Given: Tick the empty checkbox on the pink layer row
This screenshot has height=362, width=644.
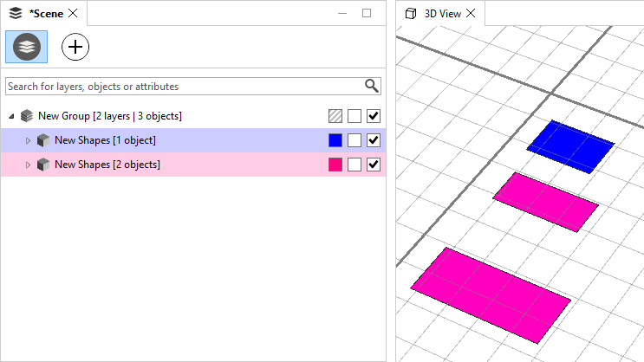Looking at the screenshot, I should click(355, 165).
